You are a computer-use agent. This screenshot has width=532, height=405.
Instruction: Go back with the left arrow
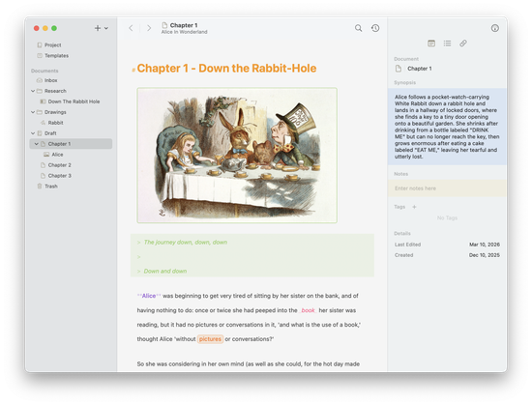131,28
